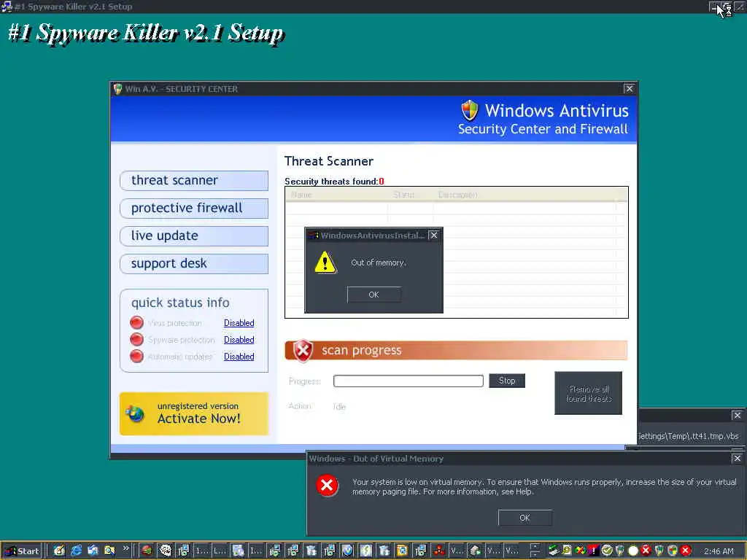This screenshot has width=747, height=560.
Task: Click the yellow warning icon in Out of memory dialog
Action: click(x=325, y=262)
